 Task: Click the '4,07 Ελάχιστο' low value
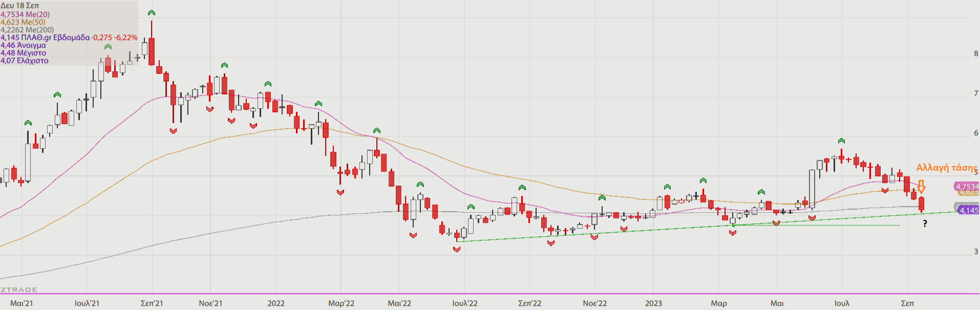click(25, 60)
